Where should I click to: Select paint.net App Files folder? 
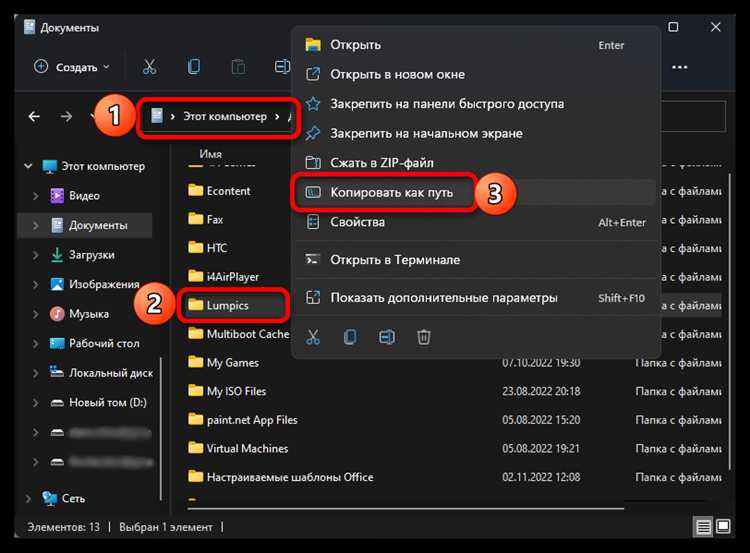click(x=252, y=420)
